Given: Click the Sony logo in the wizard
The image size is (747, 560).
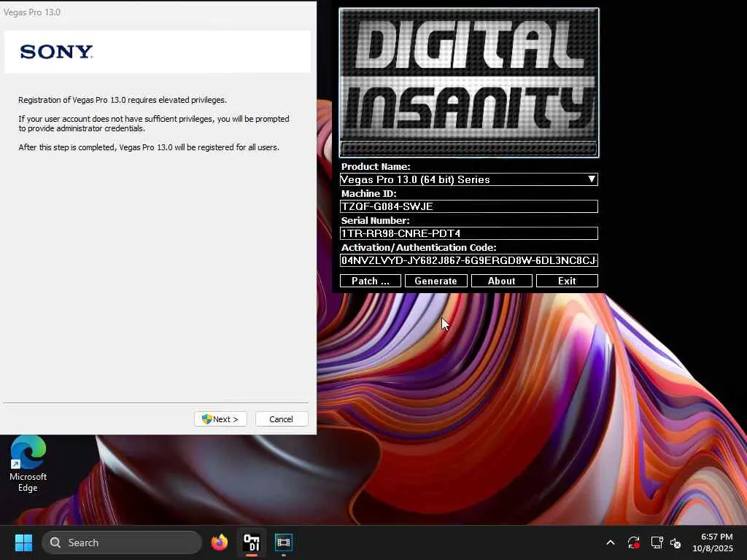Looking at the screenshot, I should [57, 52].
